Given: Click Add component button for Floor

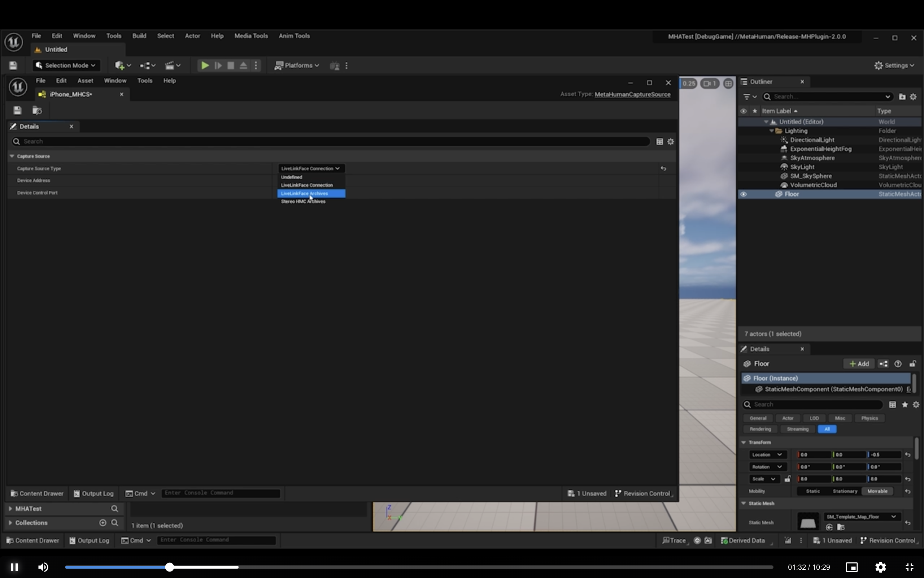Looking at the screenshot, I should pos(859,364).
